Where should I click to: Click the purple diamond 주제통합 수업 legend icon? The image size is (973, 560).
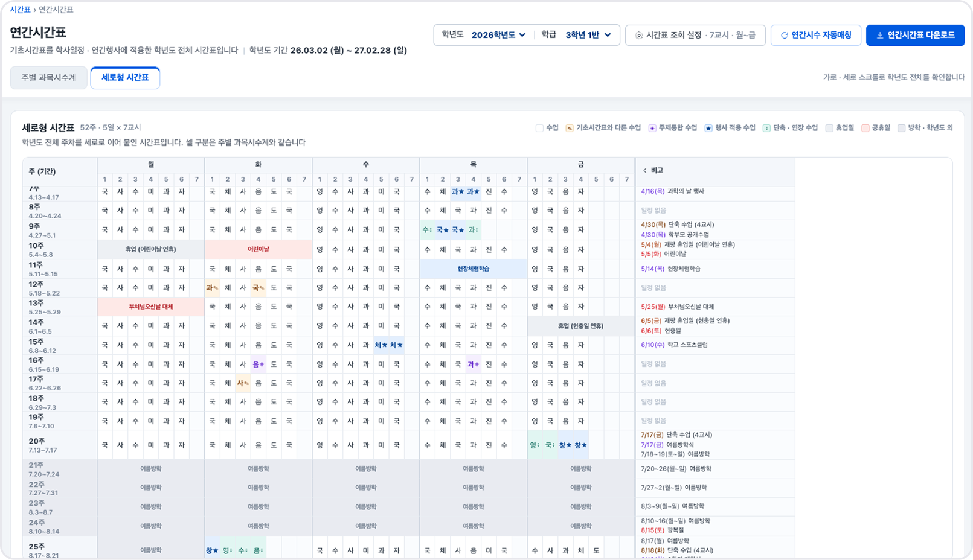coord(652,128)
